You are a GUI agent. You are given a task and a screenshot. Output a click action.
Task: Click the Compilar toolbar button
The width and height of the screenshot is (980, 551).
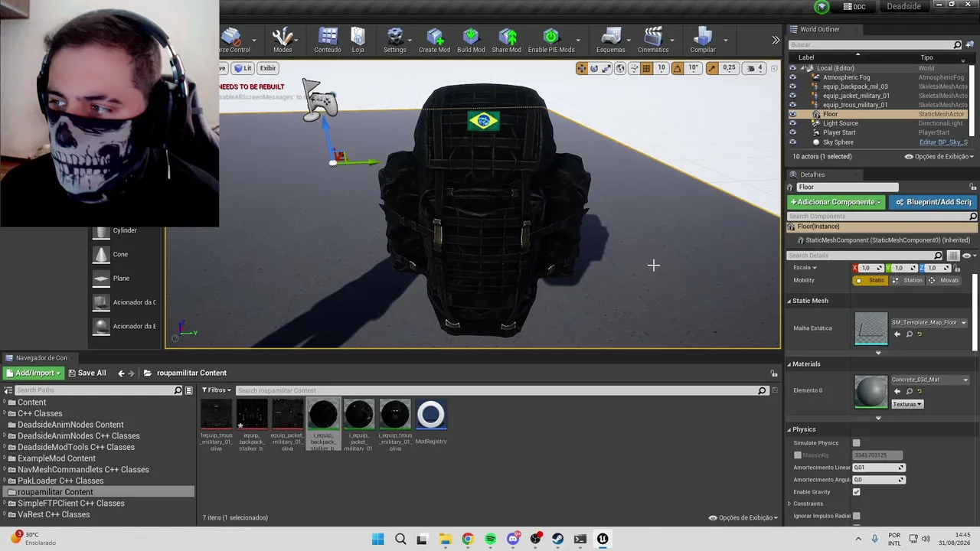coord(703,40)
